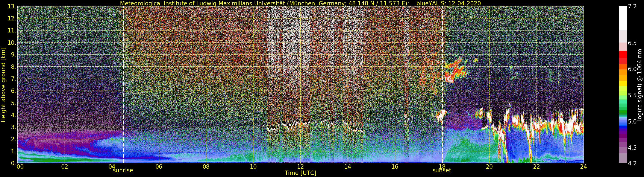Click the y-axis tick label '7.'
Screen dimensions: 644x177
tap(13, 79)
